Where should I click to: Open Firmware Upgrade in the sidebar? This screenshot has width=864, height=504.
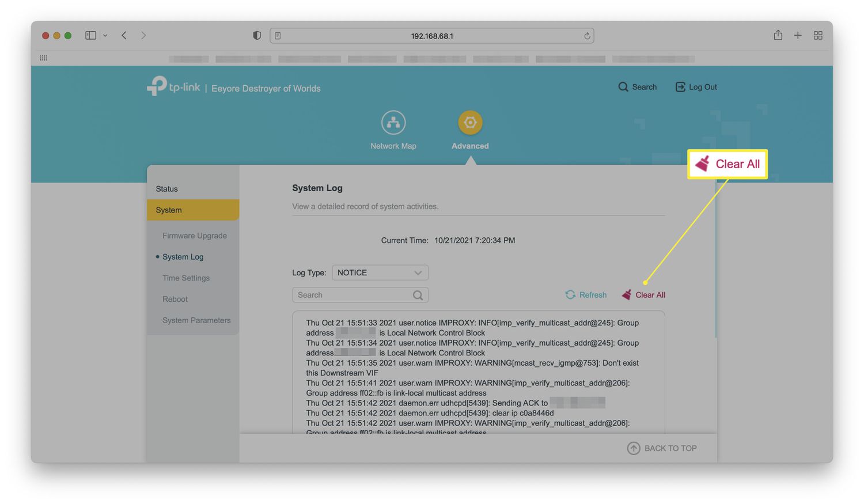coord(195,236)
